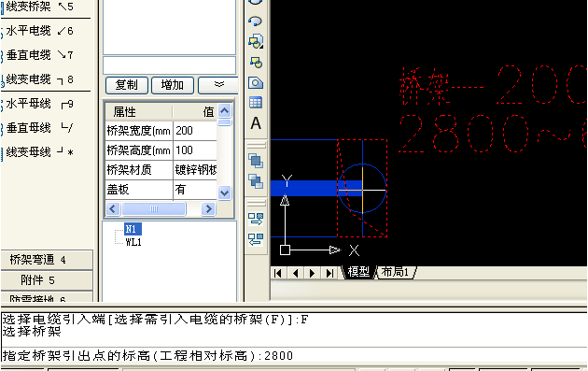Click the left-arrow selection filter icon
This screenshot has height=371, width=588.
(256, 239)
